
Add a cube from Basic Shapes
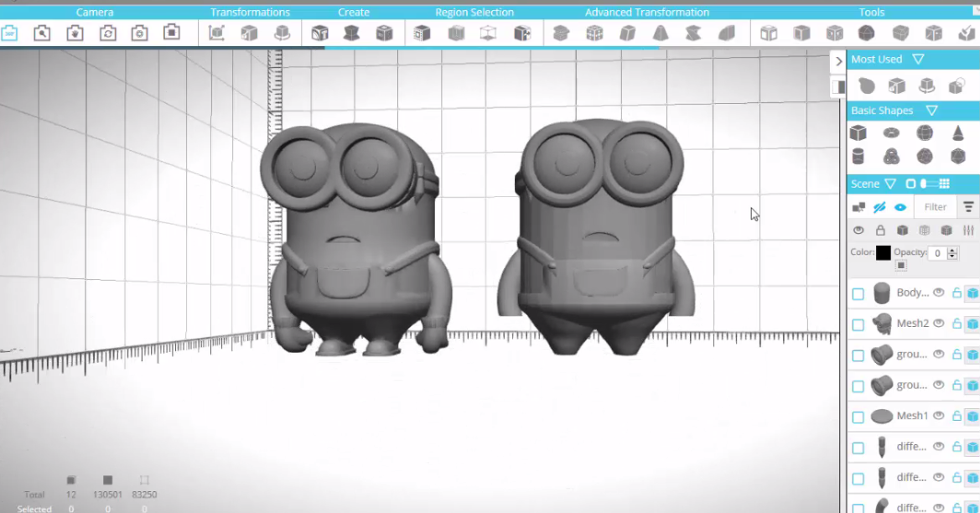pyautogui.click(x=858, y=132)
